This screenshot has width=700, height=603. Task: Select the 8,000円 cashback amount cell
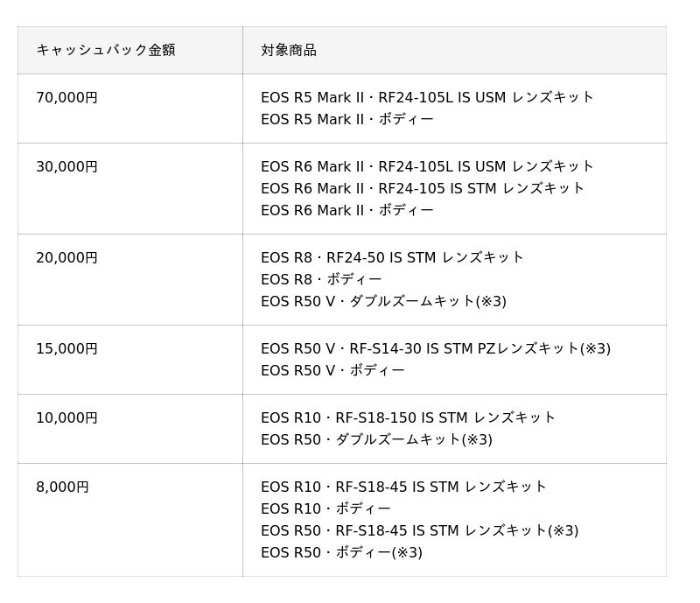click(x=129, y=520)
